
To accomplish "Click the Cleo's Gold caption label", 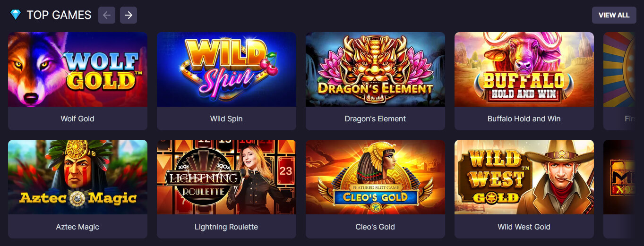I will point(375,227).
